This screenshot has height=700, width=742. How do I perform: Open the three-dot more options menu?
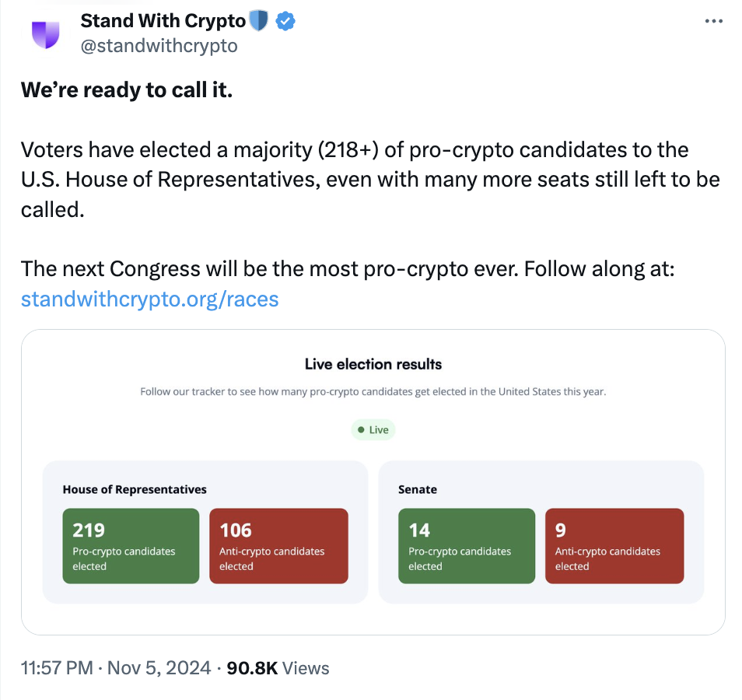(712, 22)
